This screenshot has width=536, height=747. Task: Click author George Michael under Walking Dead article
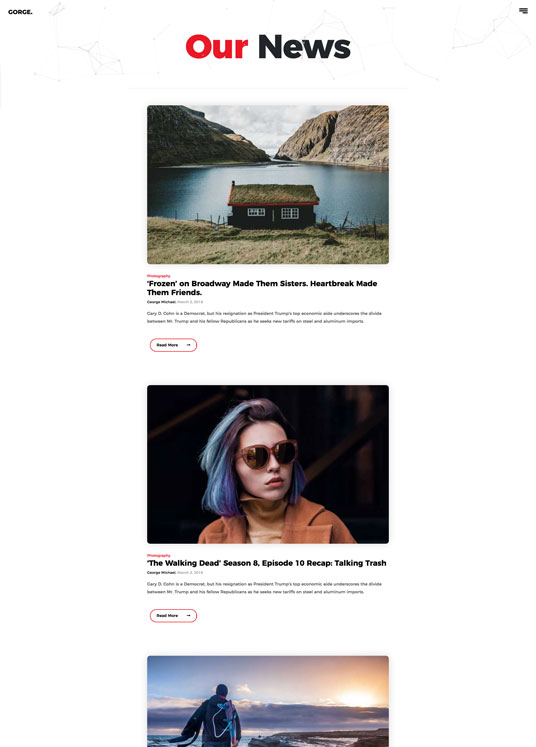pyautogui.click(x=162, y=573)
